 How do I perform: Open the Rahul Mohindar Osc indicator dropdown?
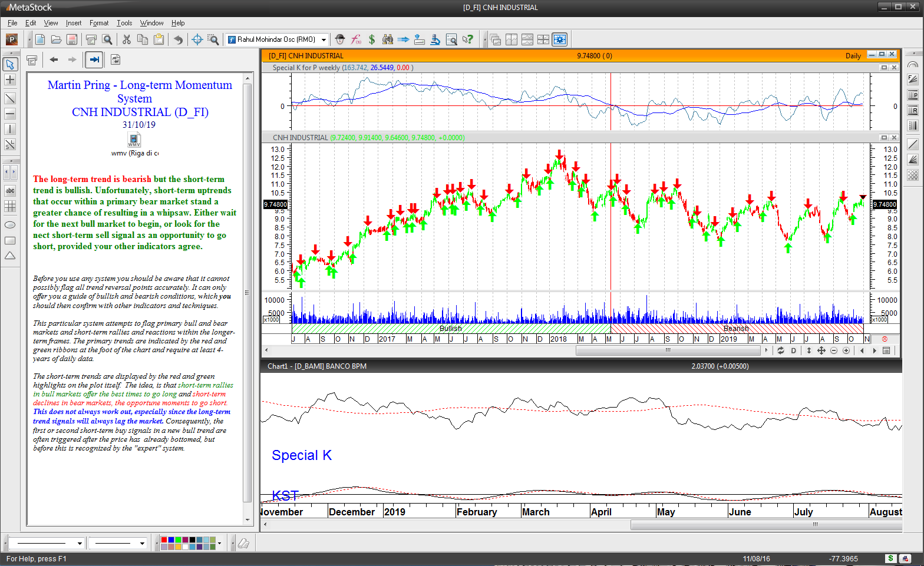(324, 39)
